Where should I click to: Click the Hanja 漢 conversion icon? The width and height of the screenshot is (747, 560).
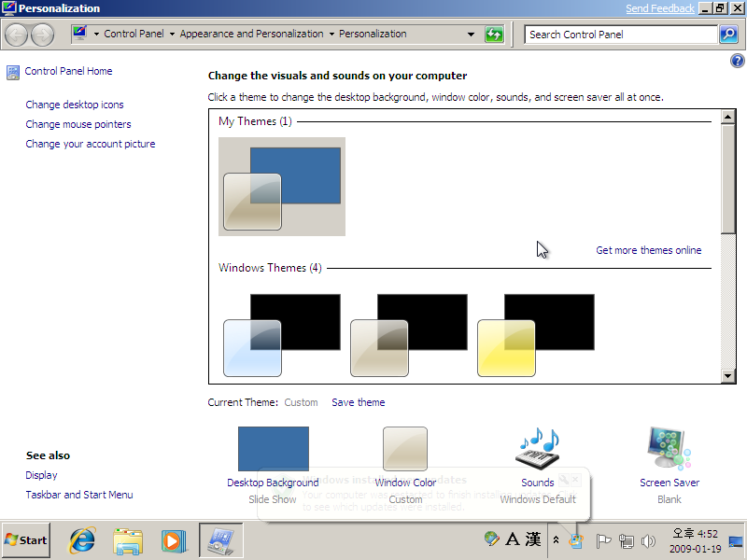[533, 539]
